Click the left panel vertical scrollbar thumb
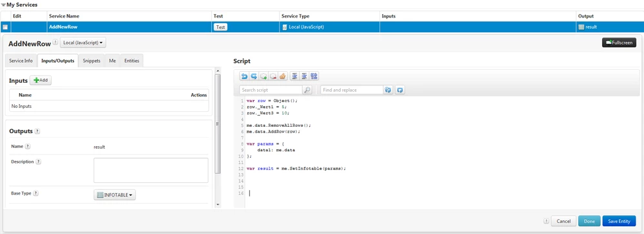Viewport: 644px width, 234px height. 217,123
